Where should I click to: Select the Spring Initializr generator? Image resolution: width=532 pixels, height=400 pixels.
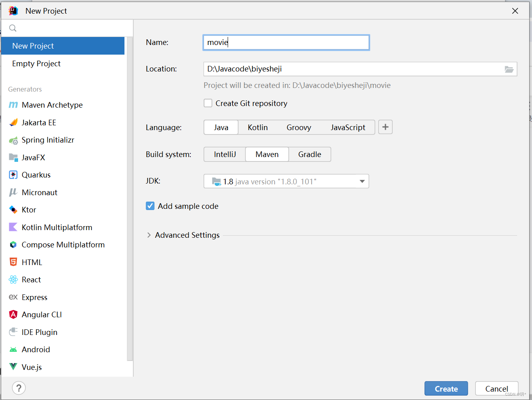click(x=47, y=140)
